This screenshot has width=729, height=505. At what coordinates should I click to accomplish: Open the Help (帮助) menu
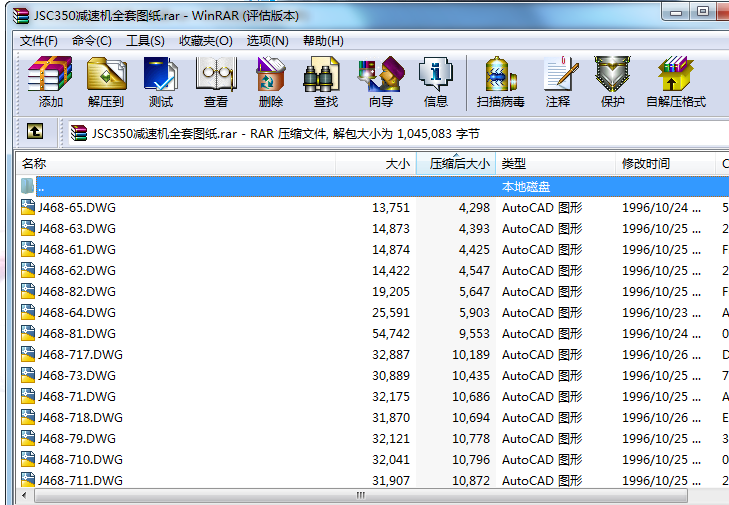tap(323, 41)
